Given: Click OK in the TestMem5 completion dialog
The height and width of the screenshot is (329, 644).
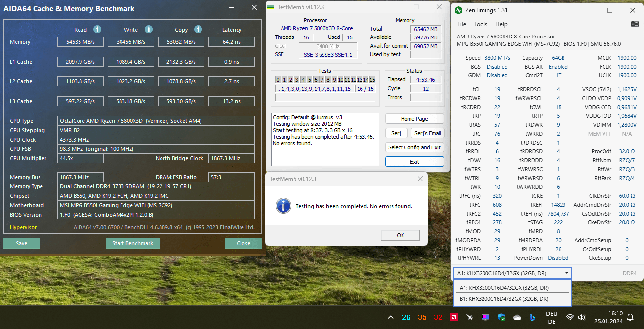Looking at the screenshot, I should [x=401, y=235].
